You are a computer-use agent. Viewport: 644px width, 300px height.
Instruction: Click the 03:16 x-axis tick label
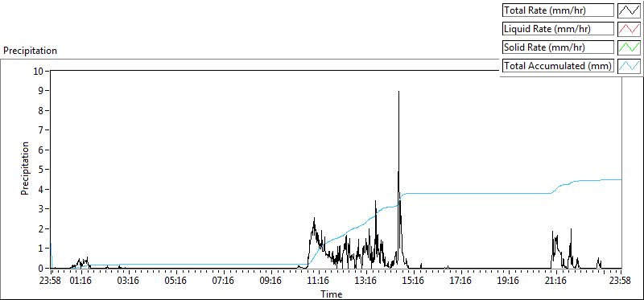click(129, 281)
